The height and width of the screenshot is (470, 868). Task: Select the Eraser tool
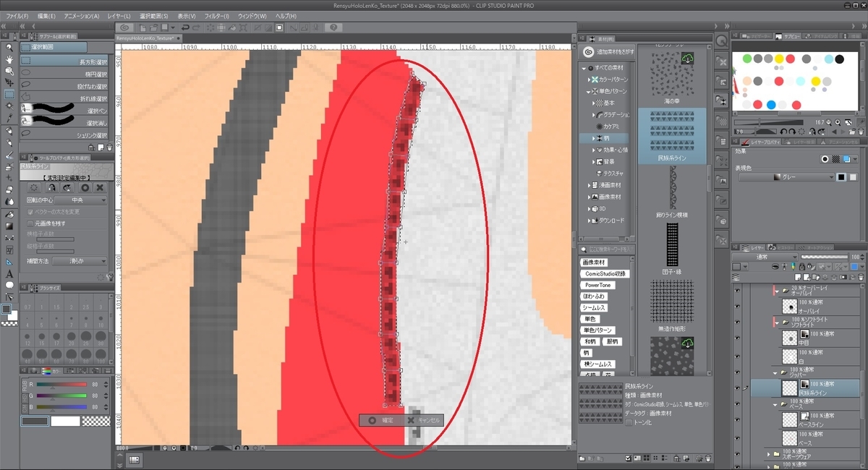[9, 191]
